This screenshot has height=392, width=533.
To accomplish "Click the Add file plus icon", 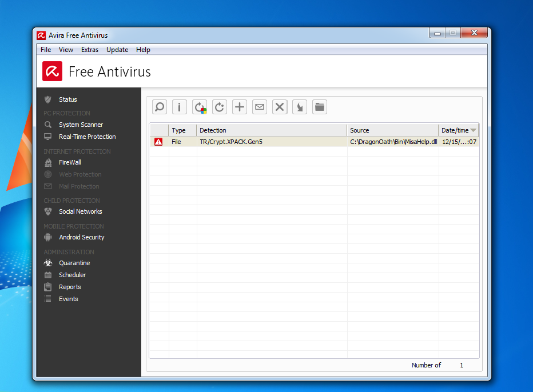I will coord(240,107).
